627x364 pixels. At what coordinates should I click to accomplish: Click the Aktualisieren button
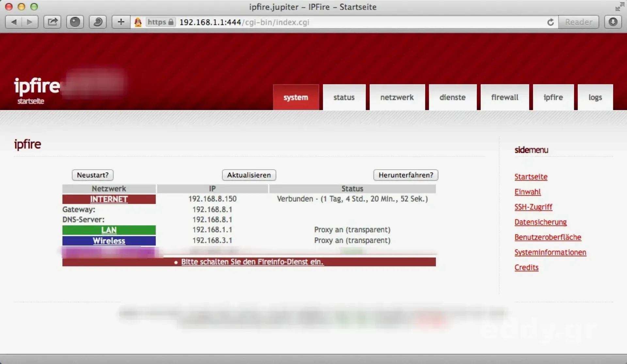(x=249, y=175)
